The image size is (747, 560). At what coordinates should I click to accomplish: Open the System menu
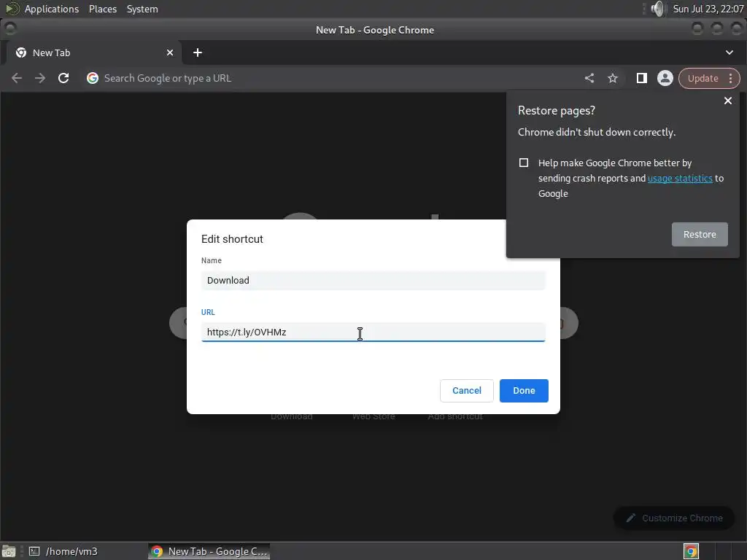point(142,9)
